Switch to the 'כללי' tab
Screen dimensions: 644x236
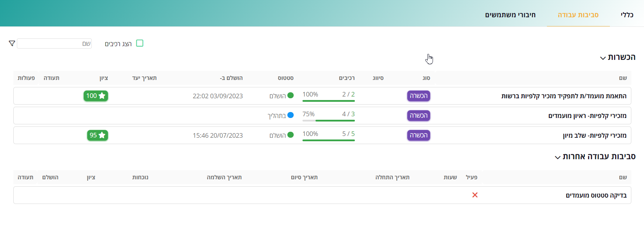(627, 15)
